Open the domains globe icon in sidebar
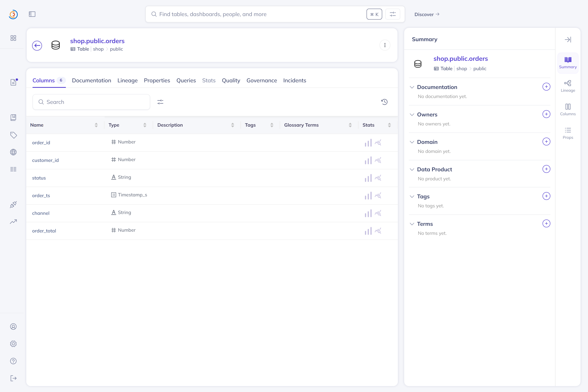588x392 pixels. (13, 152)
